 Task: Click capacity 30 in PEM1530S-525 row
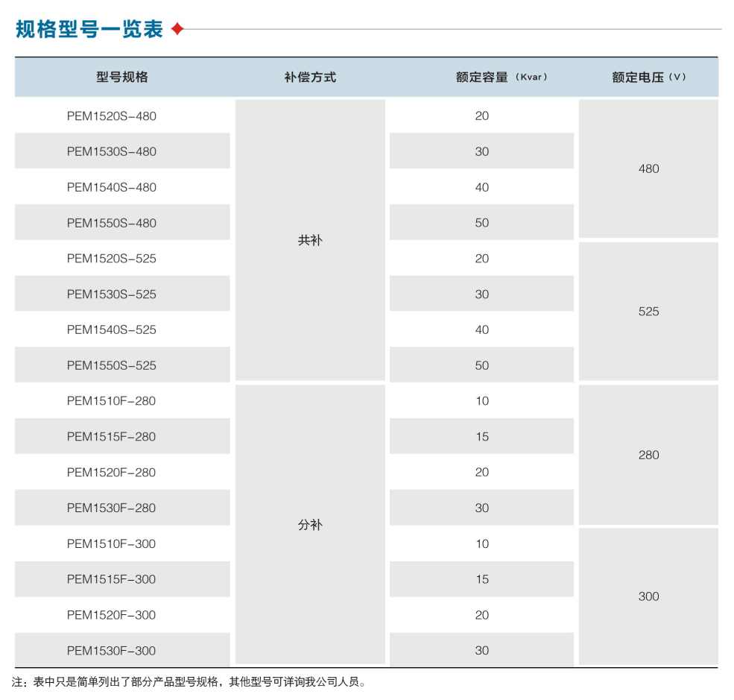(481, 294)
